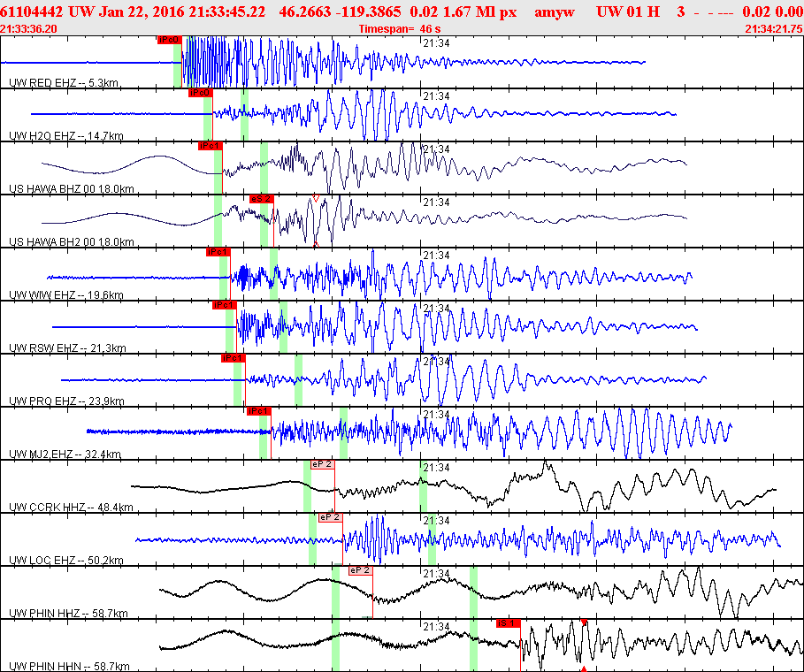This screenshot has width=804, height=672.
Task: Click the label US HAWA BH2 00 18.0km
Action: point(72,242)
